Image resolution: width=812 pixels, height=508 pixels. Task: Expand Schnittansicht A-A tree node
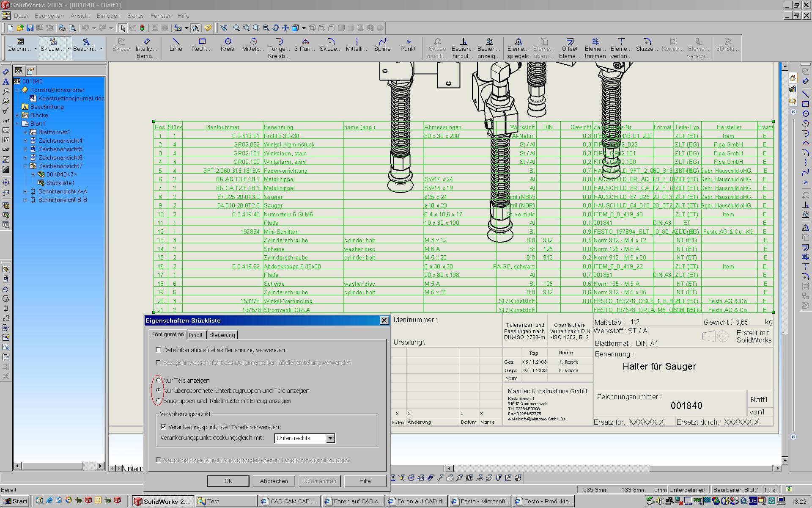[25, 191]
